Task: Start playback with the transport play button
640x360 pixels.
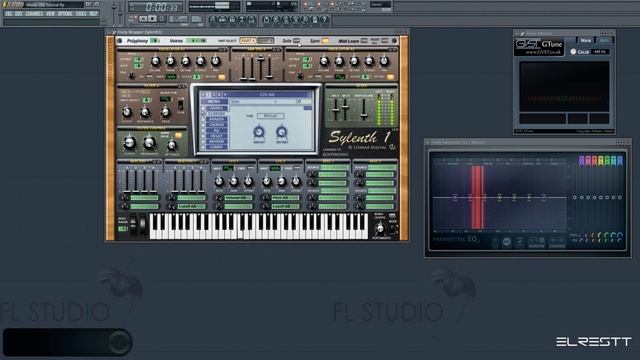Action: click(x=143, y=19)
